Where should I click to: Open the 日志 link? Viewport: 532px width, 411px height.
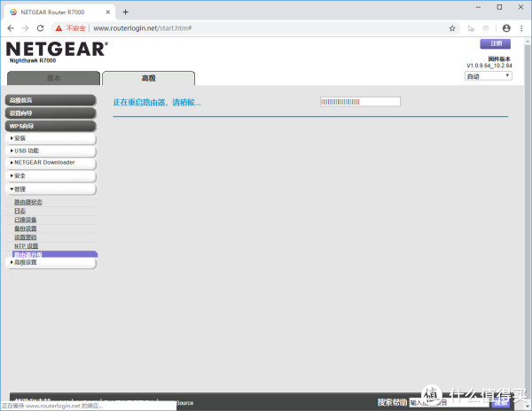tap(20, 211)
